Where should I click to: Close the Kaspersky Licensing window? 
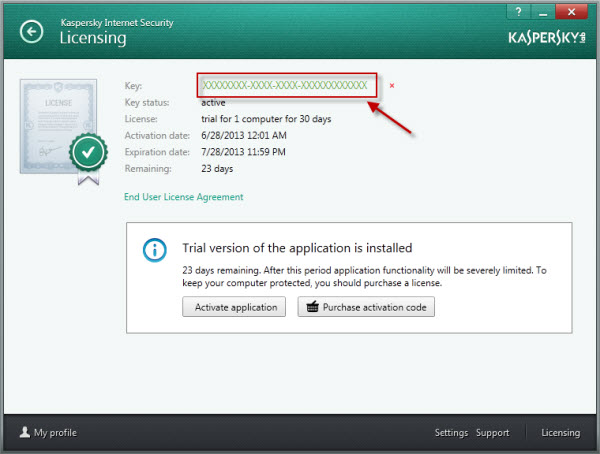pos(571,12)
